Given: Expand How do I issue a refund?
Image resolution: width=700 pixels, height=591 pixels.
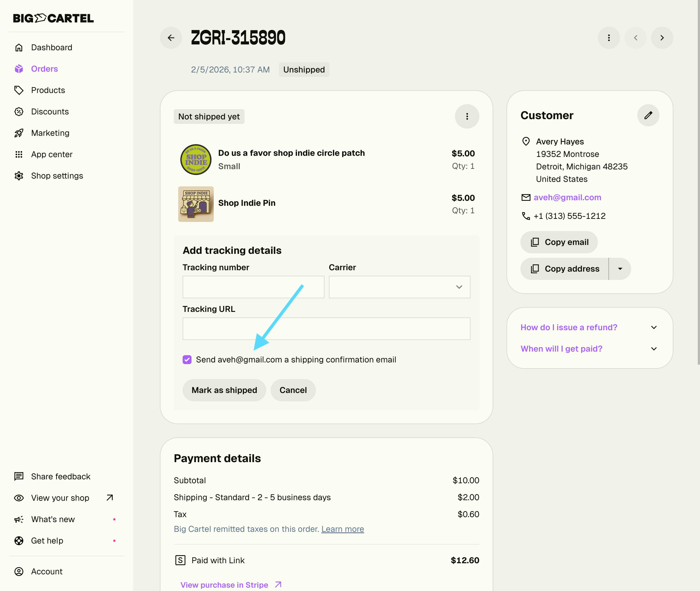Looking at the screenshot, I should [x=589, y=327].
